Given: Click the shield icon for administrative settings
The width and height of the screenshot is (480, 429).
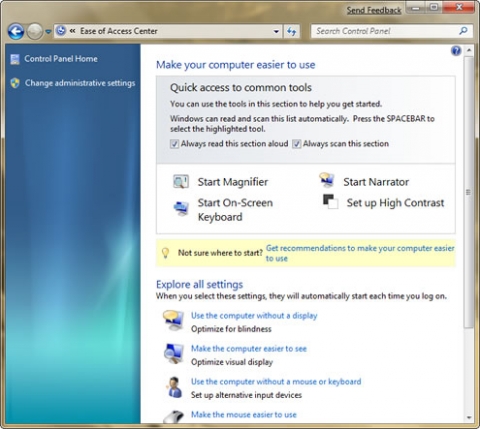Looking at the screenshot, I should pyautogui.click(x=15, y=83).
